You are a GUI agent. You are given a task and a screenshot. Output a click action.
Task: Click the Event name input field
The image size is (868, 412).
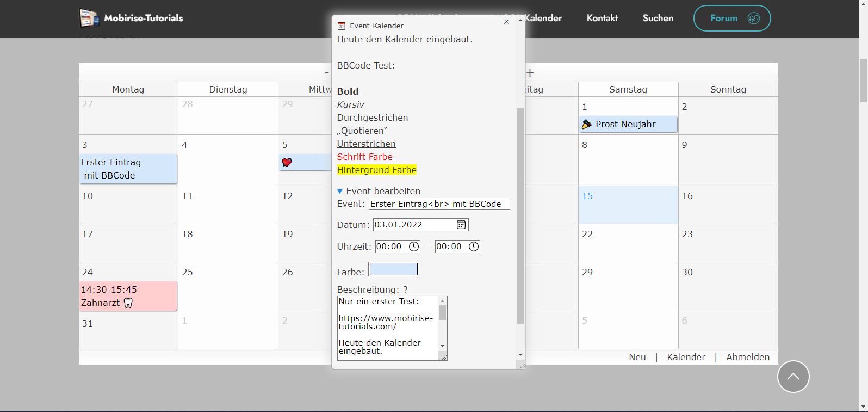coord(439,204)
